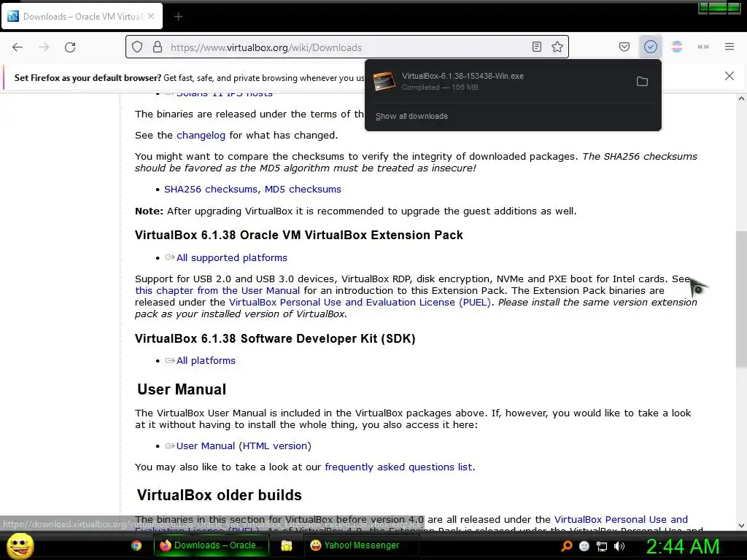Click the Extension Pack section heading
This screenshot has height=560, width=747.
tap(298, 235)
